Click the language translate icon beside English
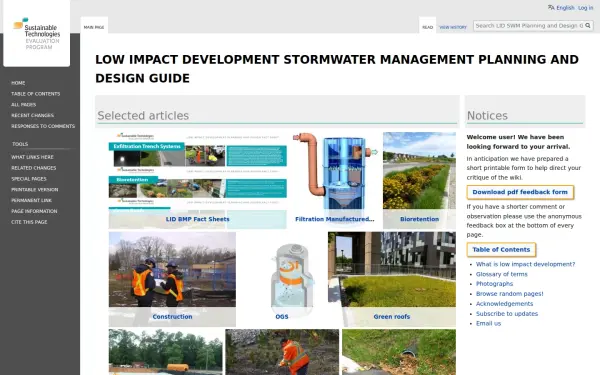The image size is (600, 375). [551, 8]
